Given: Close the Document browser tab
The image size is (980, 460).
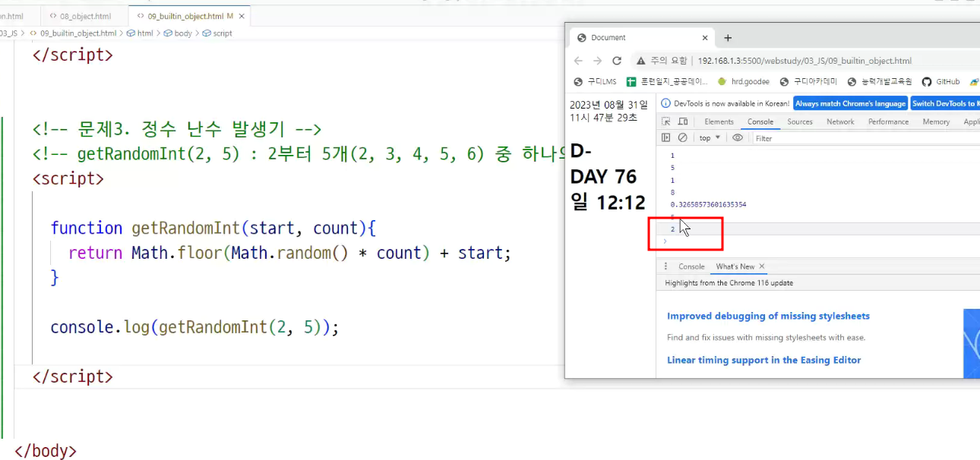Looking at the screenshot, I should 705,37.
